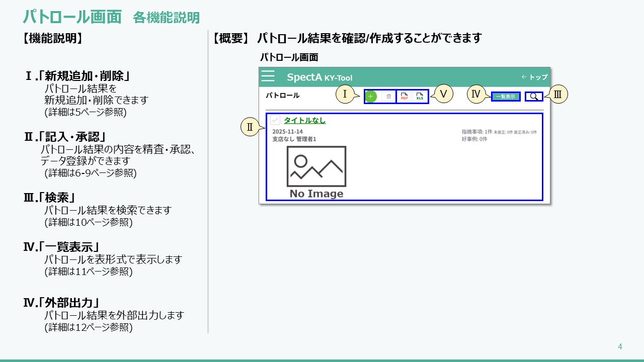
Task: Select the callout bubble labeled Ⅱ
Action: 250,127
